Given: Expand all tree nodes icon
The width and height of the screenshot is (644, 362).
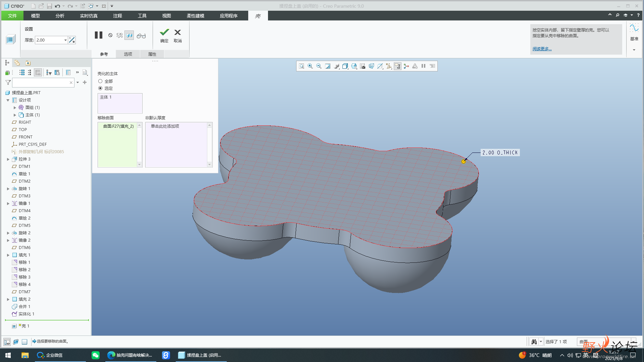Looking at the screenshot, I should [x=22, y=72].
